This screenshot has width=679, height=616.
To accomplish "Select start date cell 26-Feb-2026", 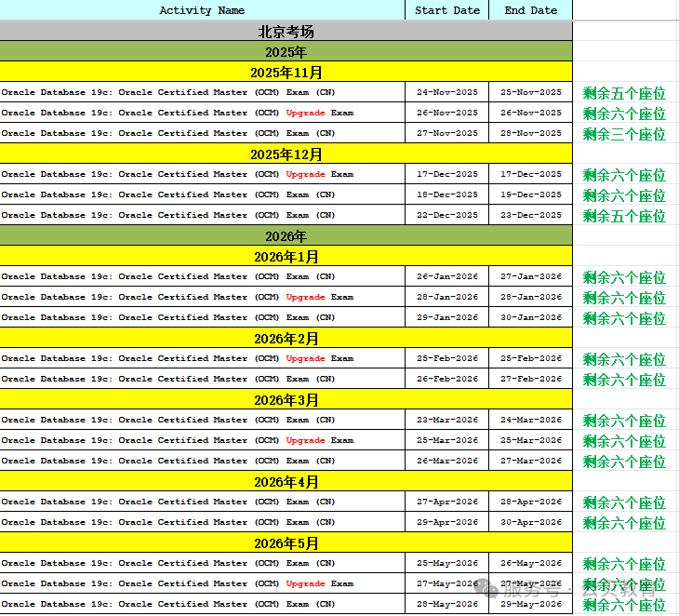I will [x=446, y=379].
